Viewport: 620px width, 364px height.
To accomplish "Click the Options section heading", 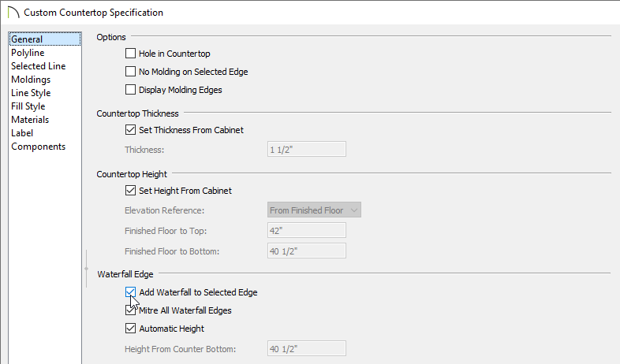I will pos(111,37).
